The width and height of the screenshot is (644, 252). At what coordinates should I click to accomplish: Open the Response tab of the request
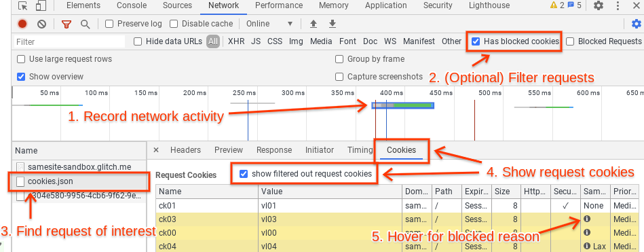274,150
